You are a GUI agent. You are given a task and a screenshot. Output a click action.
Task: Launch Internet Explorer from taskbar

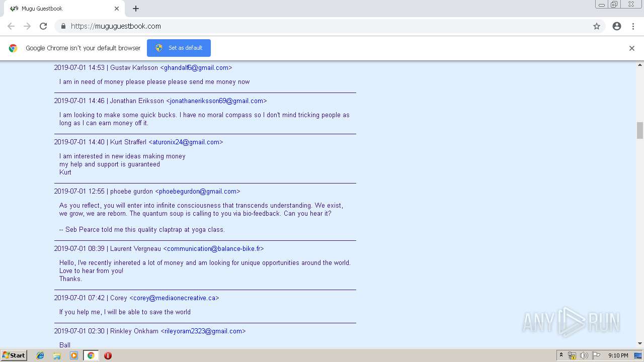point(40,355)
